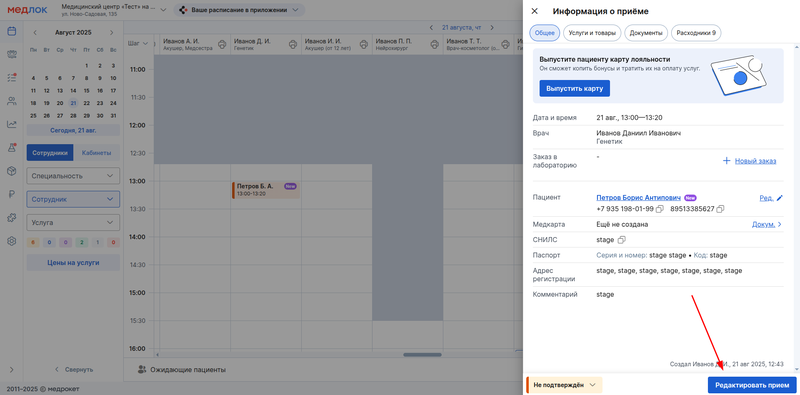Open the Не подтверждён status dropdown
The image size is (800, 395).
pos(564,385)
